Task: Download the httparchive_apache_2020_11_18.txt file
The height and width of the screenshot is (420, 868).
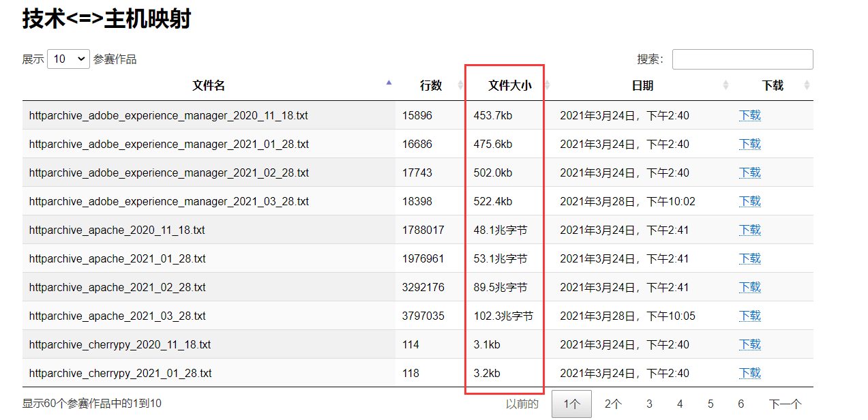Action: tap(749, 230)
